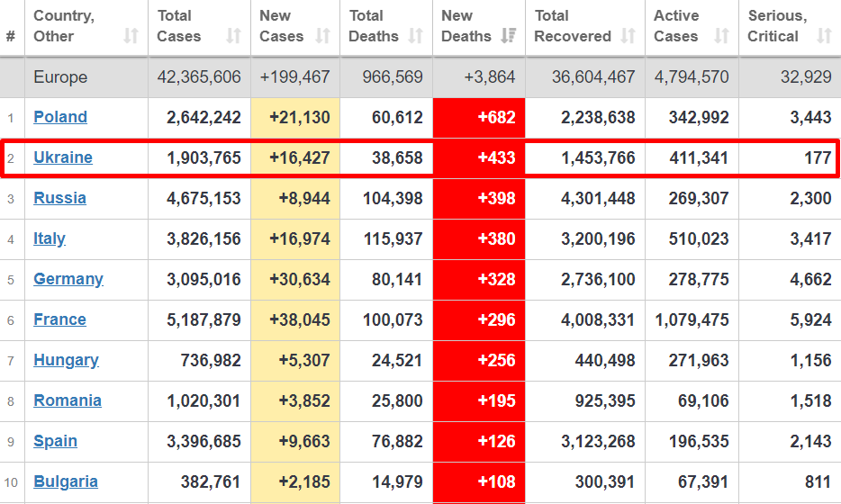View Hungary details link

66,360
